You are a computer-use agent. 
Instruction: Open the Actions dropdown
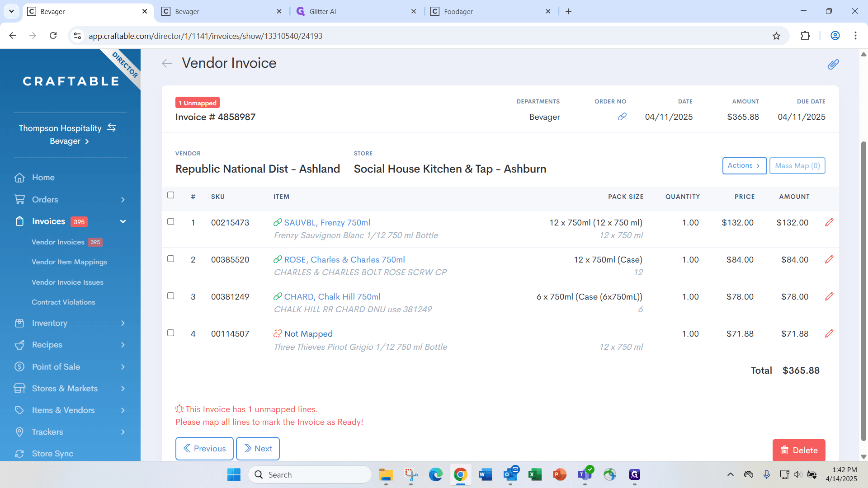tap(744, 166)
